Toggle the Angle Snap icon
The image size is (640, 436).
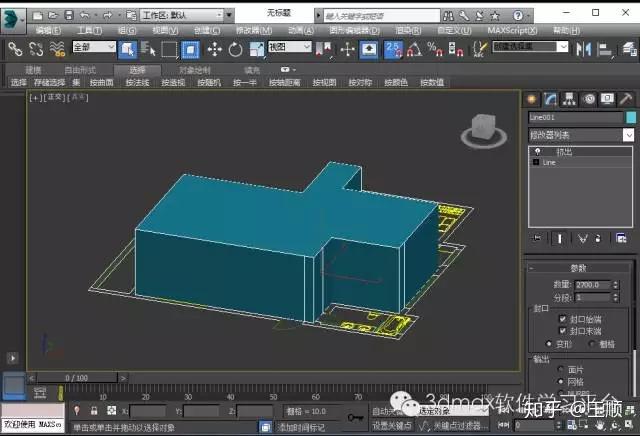pyautogui.click(x=414, y=49)
